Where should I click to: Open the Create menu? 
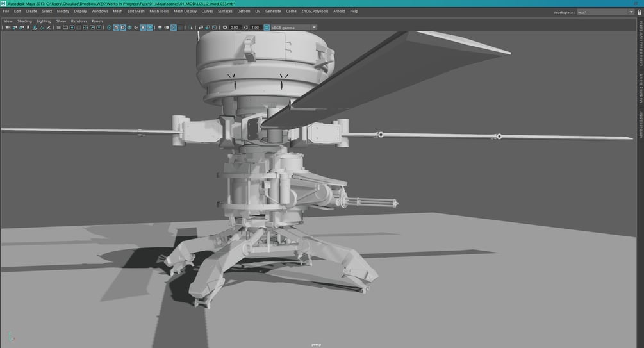pos(31,11)
